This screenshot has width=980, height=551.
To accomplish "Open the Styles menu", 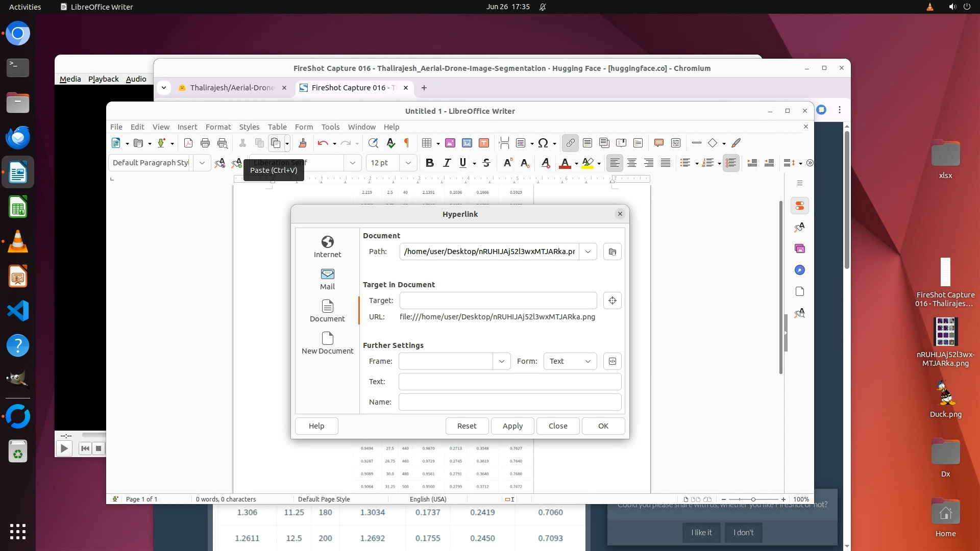I will (x=249, y=127).
